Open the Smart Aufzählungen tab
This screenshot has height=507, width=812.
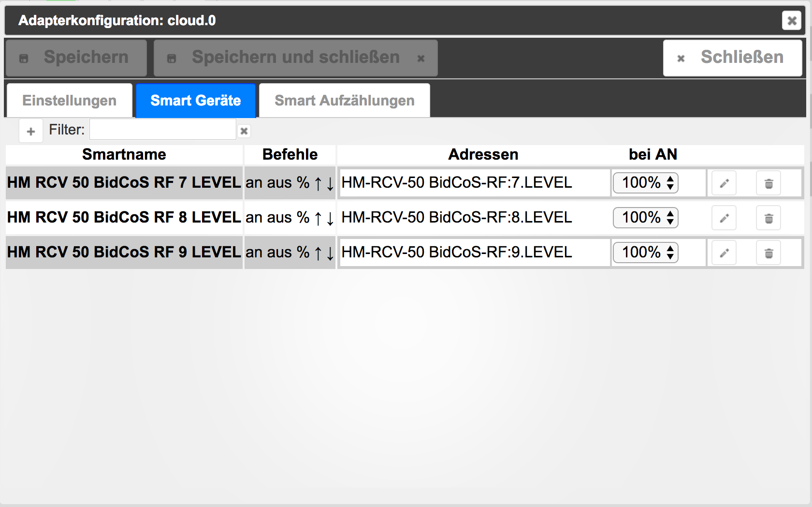[x=345, y=101]
